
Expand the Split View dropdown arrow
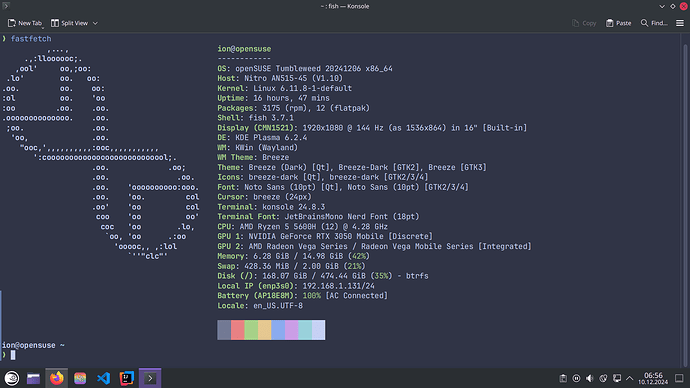[95, 23]
